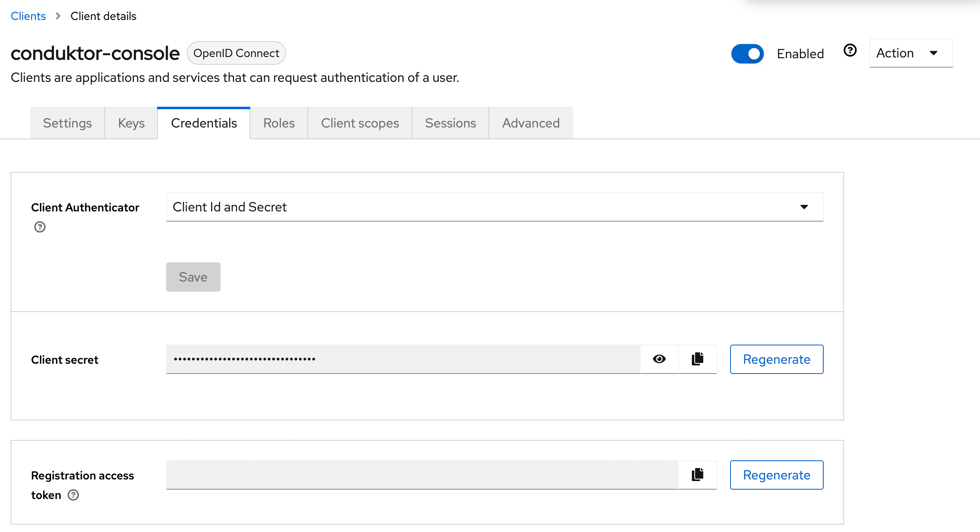Toggle the Enabled switch off
The width and height of the screenshot is (980, 532).
[x=747, y=54]
